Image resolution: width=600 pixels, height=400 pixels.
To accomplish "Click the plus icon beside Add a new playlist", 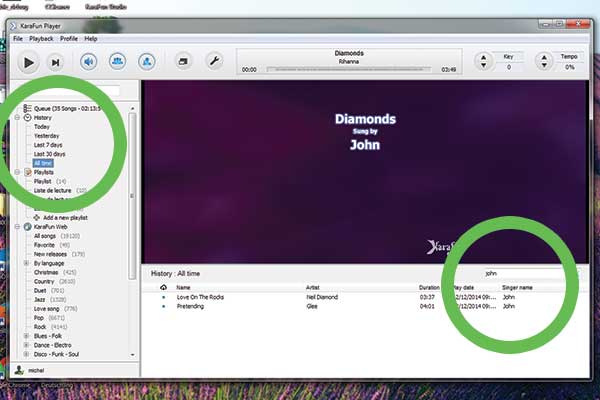I will [x=37, y=217].
